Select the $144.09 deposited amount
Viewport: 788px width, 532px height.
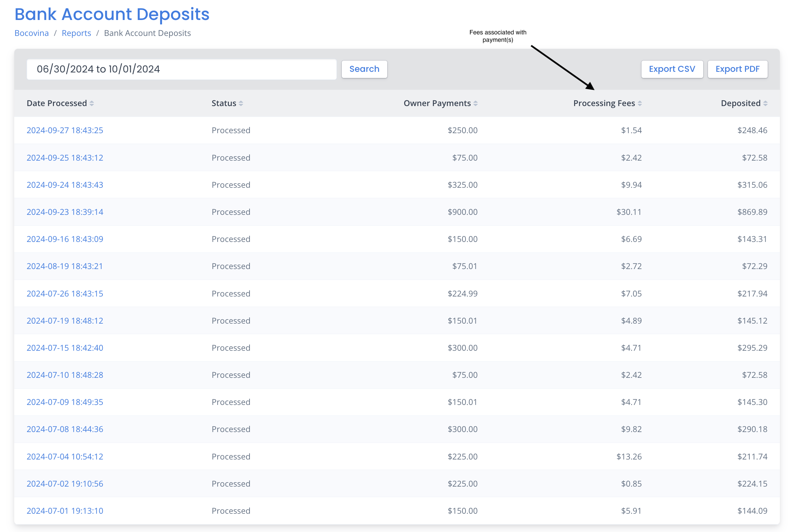point(752,511)
